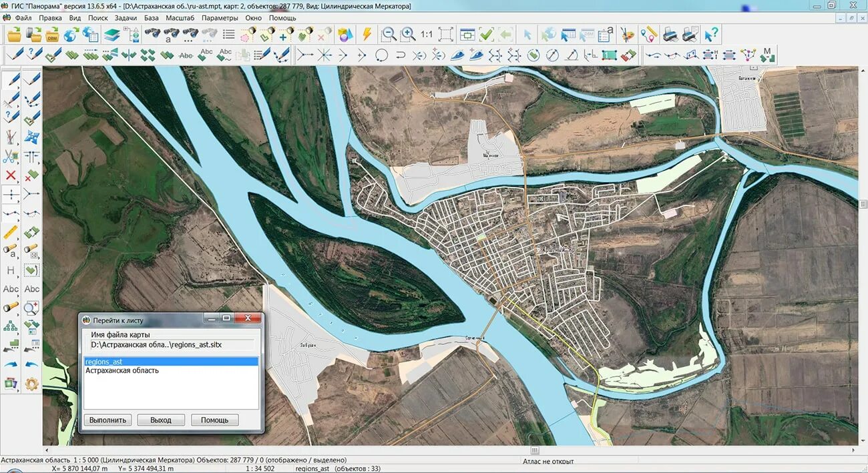Click the open folder icon in top toolbar

click(x=14, y=34)
